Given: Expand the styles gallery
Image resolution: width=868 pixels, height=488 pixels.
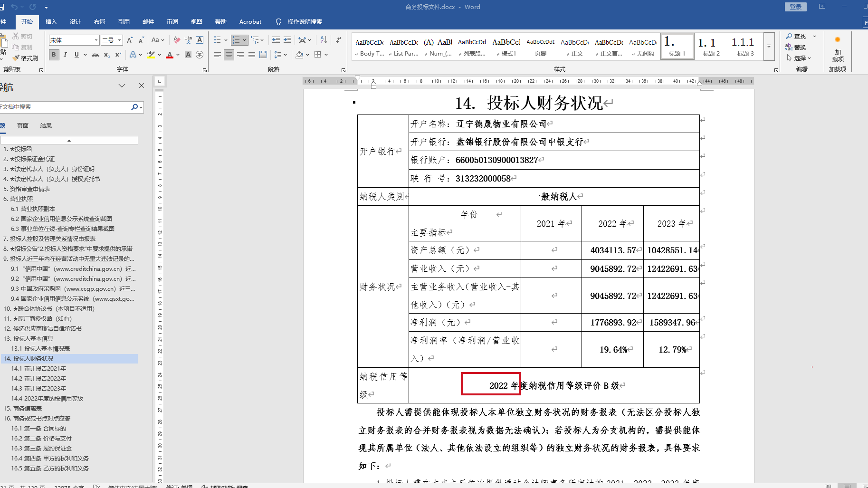Looking at the screenshot, I should click(x=769, y=47).
